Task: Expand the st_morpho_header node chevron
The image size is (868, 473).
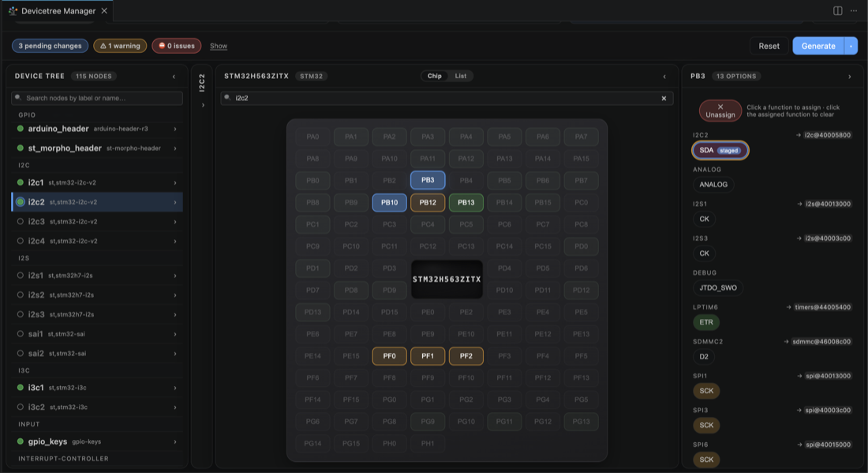Action: [x=175, y=148]
